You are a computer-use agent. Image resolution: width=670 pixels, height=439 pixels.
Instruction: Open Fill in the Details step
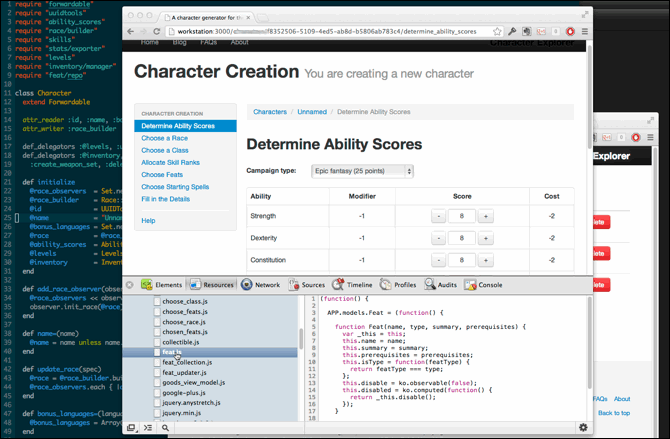point(165,199)
